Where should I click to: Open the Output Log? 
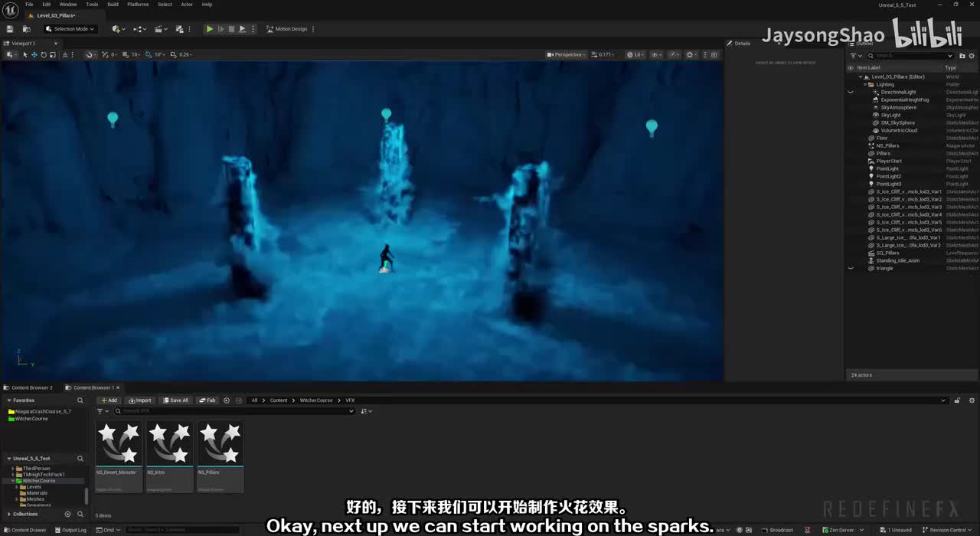pyautogui.click(x=70, y=530)
